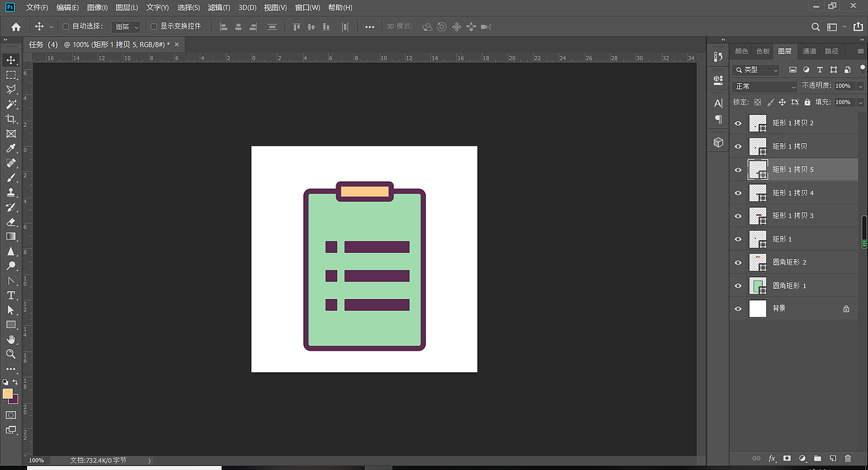Click the delete layer trash icon
The image size is (868, 470).
click(x=848, y=458)
